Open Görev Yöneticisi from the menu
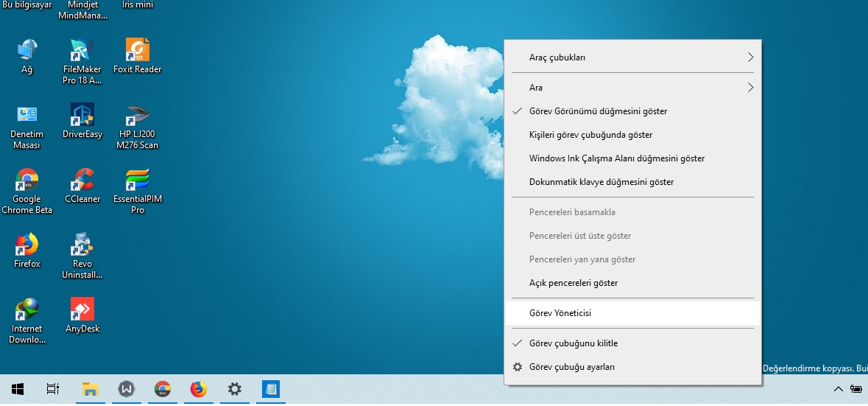This screenshot has width=868, height=406. [632, 313]
